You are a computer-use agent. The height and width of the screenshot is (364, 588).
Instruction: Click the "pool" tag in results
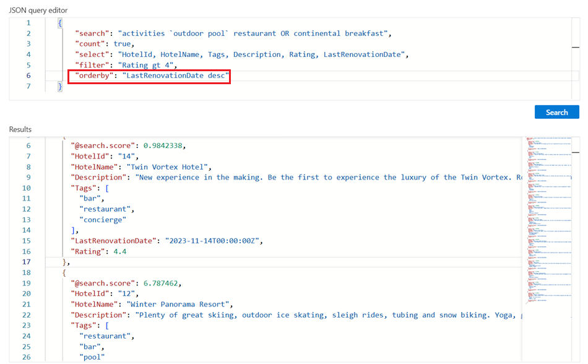92,357
